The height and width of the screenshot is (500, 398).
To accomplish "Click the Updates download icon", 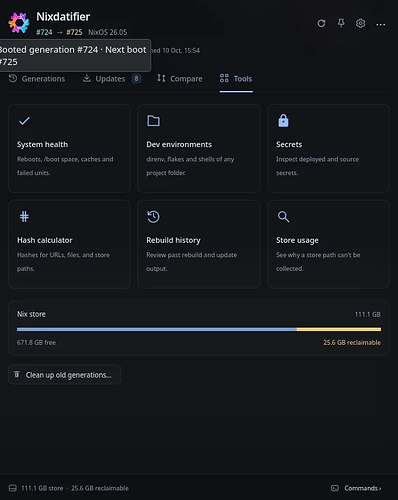I will (x=87, y=78).
